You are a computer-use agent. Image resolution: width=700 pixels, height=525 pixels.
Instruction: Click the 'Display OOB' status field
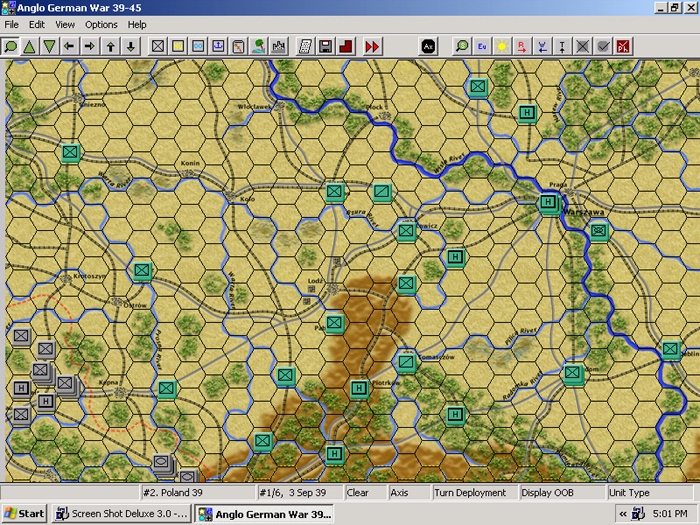[x=562, y=492]
